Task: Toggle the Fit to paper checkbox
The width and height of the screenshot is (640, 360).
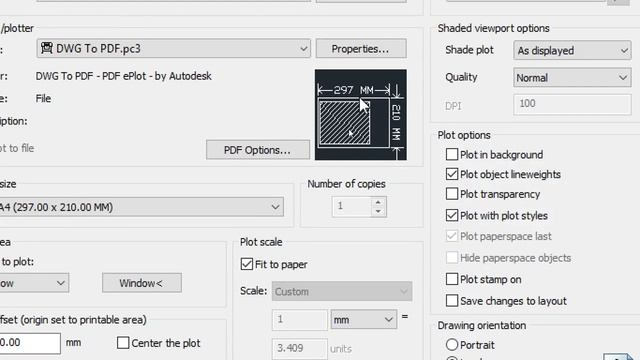Action: (x=247, y=264)
